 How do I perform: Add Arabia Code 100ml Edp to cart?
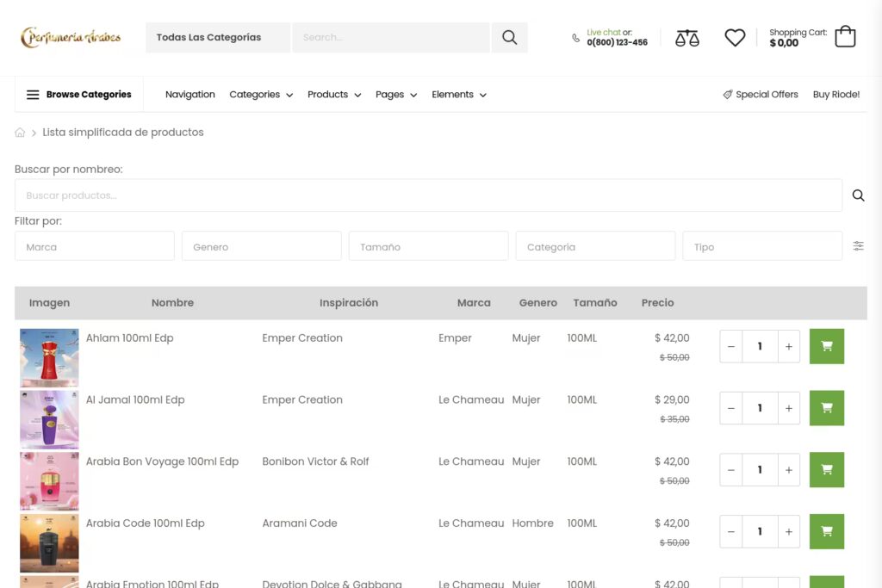point(827,532)
